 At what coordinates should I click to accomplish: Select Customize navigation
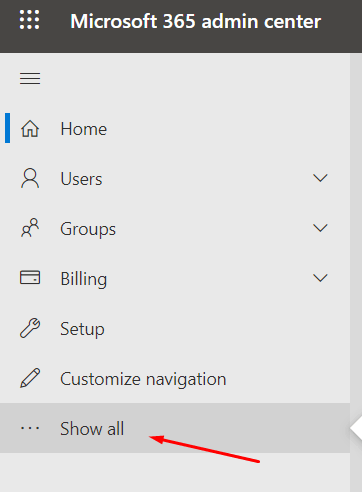[175, 379]
